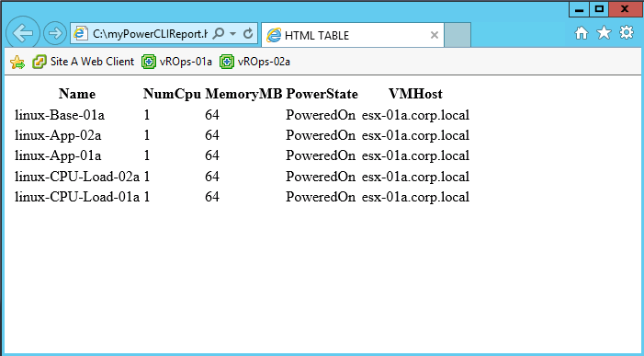Refresh the page with the reload icon
The height and width of the screenshot is (356, 644).
(248, 33)
